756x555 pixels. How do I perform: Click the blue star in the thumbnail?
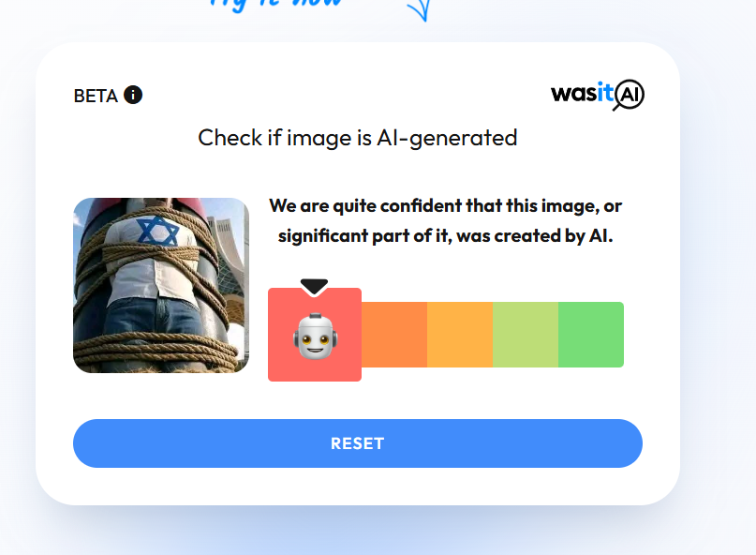coord(158,231)
